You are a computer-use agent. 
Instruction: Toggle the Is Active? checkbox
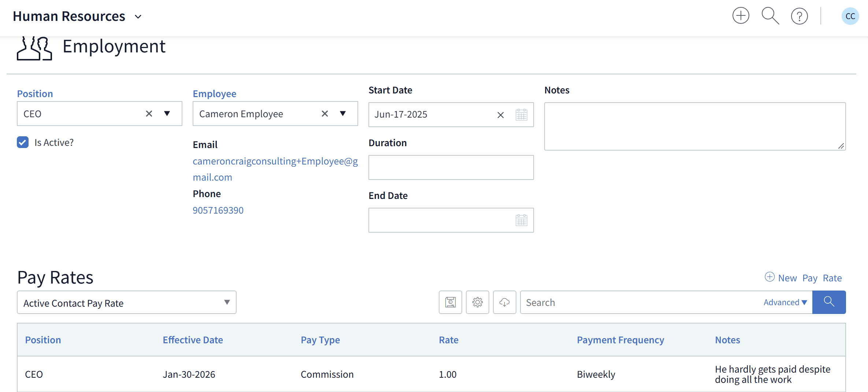click(23, 142)
